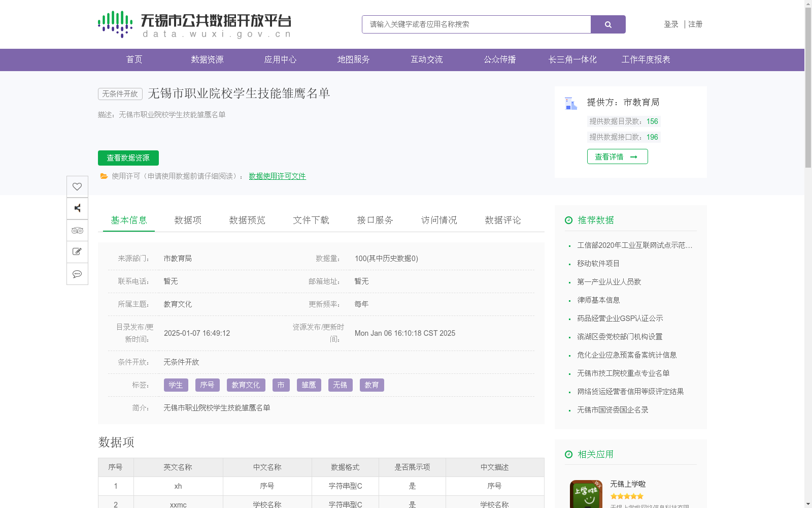Open the 危化企业应急预案备案统计信息 link
The image size is (812, 508).
[x=627, y=355]
